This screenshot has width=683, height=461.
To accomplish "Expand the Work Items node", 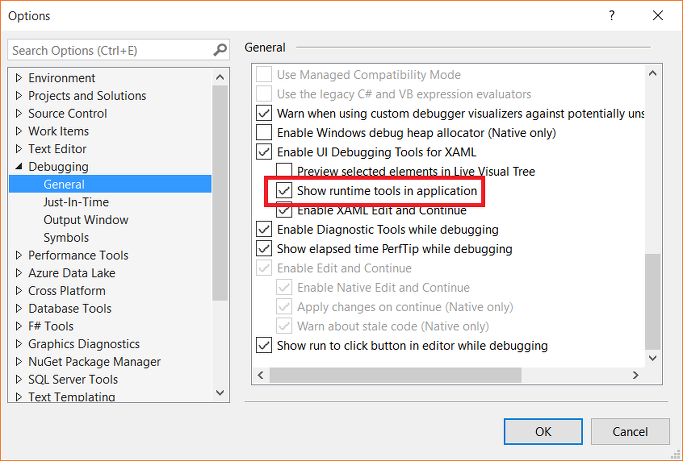I will pyautogui.click(x=19, y=131).
